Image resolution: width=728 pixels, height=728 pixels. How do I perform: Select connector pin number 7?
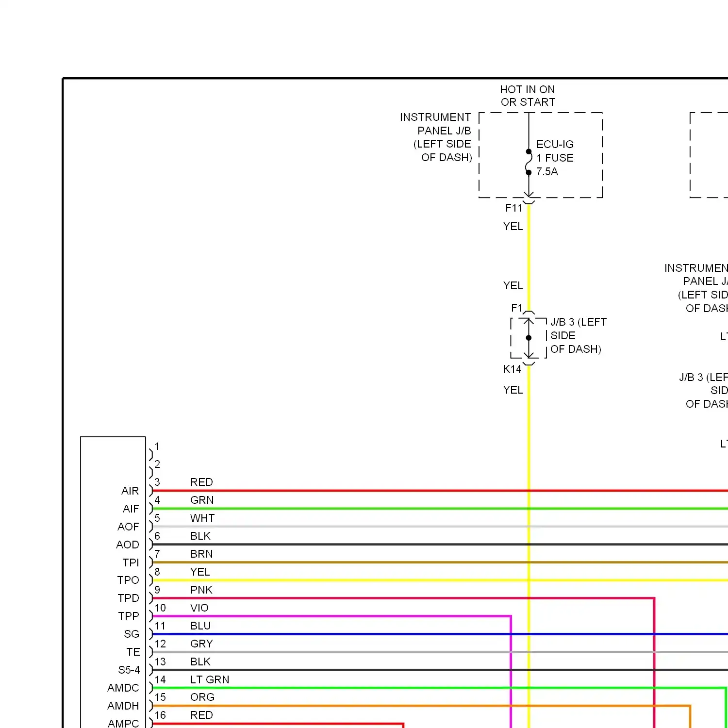click(157, 554)
